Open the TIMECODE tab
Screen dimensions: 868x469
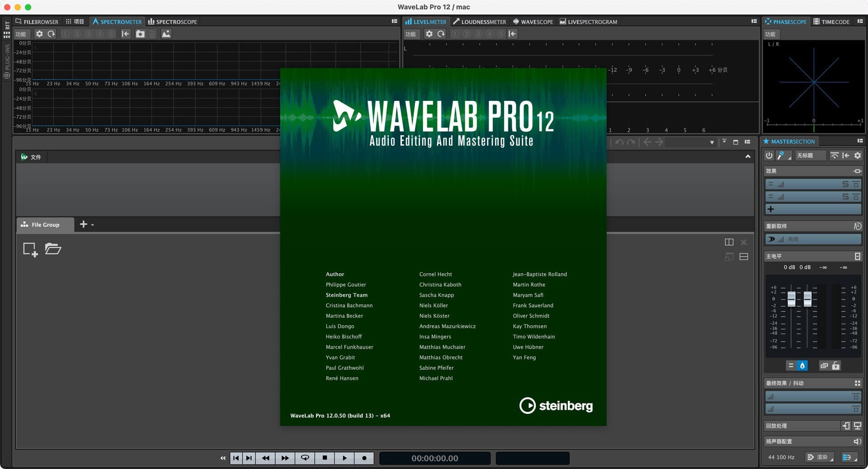coord(831,22)
